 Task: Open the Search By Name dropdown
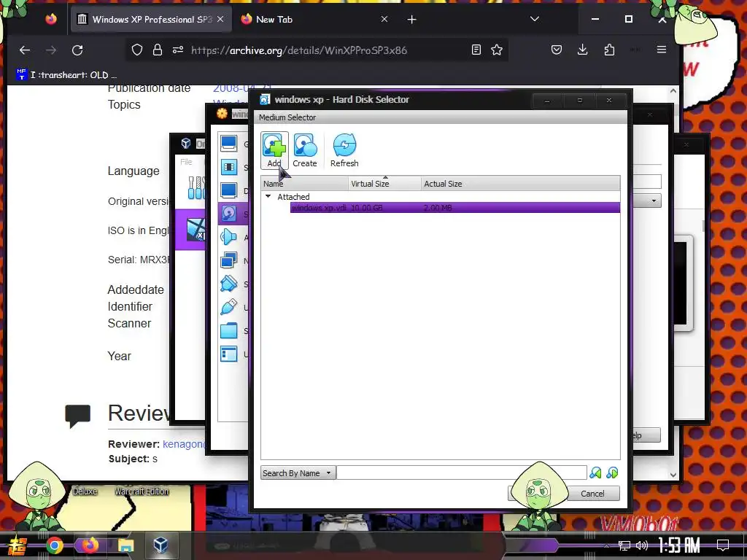298,472
